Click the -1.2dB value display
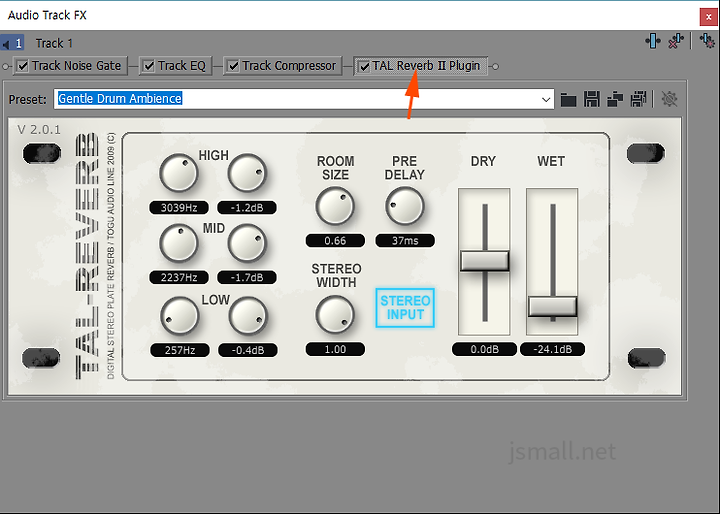Viewport: 720px width, 514px height. tap(247, 208)
